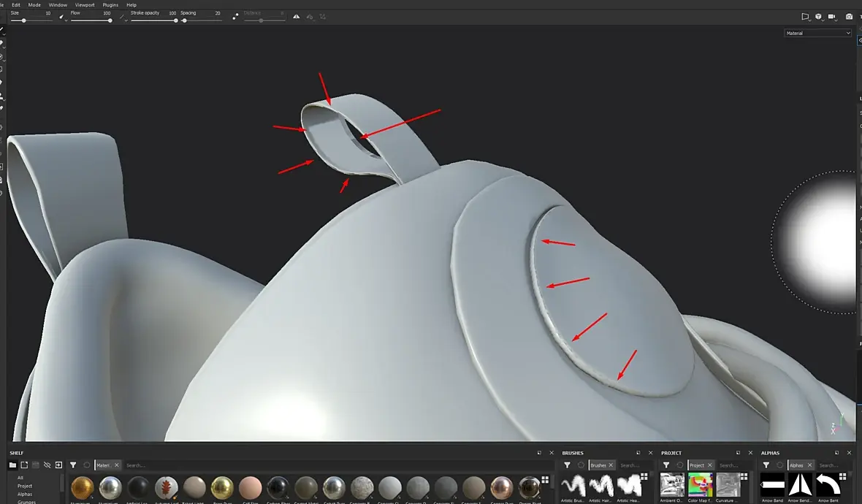Toggle the Shelf hide-eye icon
The width and height of the screenshot is (862, 504).
[x=47, y=465]
